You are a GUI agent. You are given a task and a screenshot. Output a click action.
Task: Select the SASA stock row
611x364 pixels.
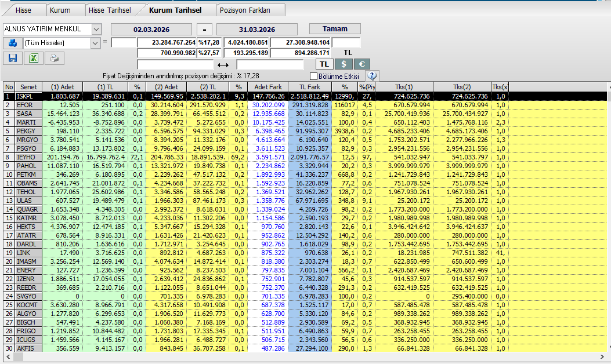(x=305, y=114)
